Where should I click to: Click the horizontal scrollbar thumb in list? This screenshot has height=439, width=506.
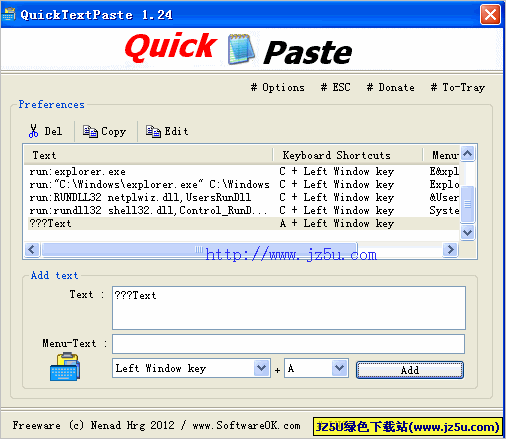(x=199, y=249)
